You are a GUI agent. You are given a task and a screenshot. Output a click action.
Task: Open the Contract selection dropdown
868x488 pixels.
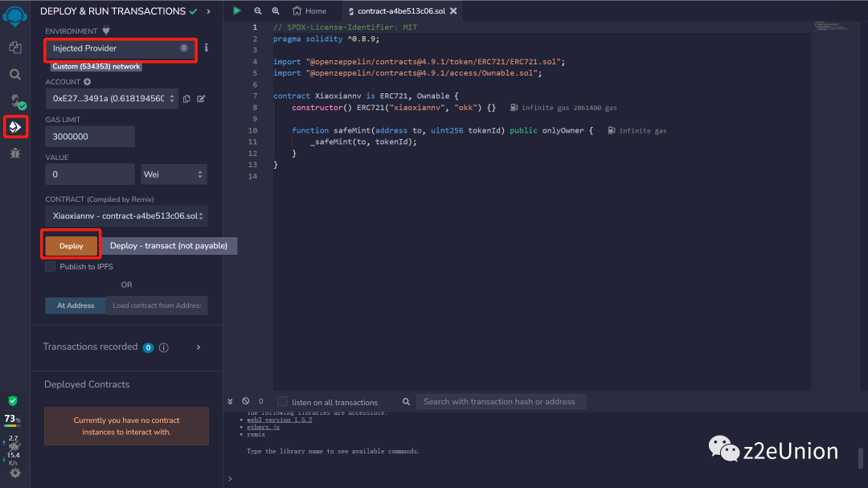click(x=126, y=215)
